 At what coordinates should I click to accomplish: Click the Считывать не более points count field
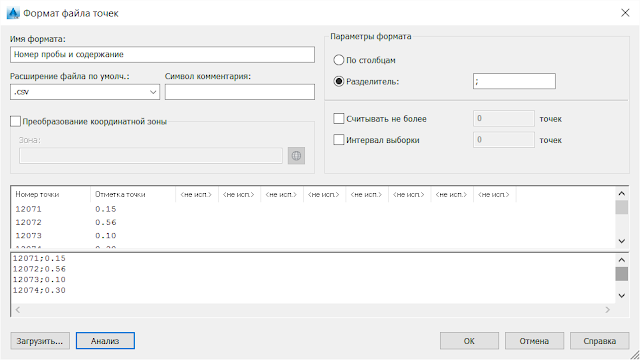click(504, 118)
